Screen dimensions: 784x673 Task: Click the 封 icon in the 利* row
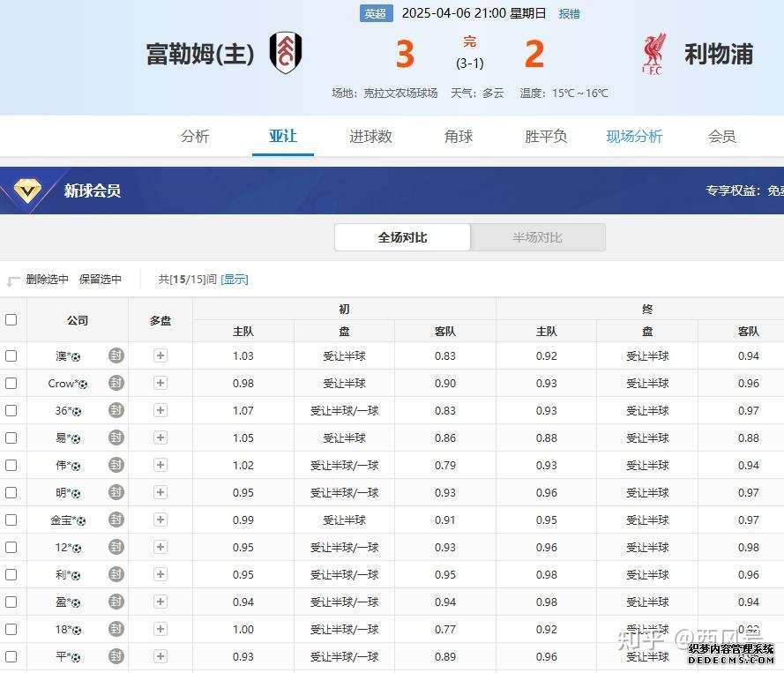tap(116, 574)
